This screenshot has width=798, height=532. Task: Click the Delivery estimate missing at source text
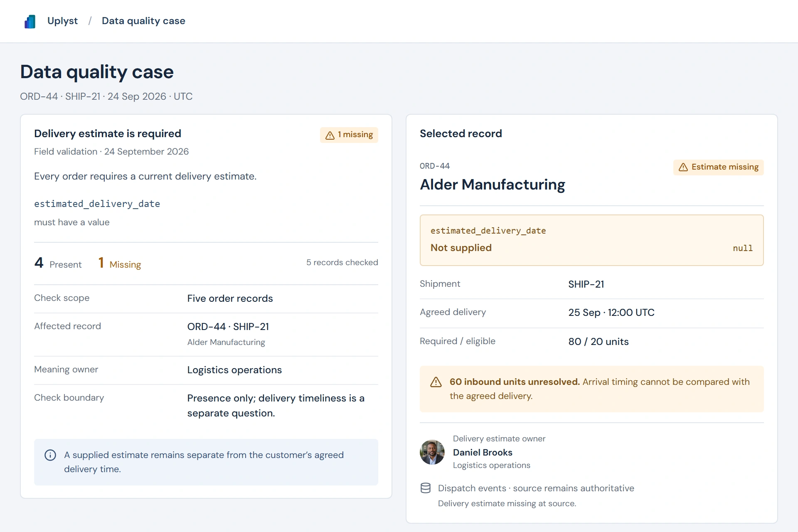pos(507,503)
